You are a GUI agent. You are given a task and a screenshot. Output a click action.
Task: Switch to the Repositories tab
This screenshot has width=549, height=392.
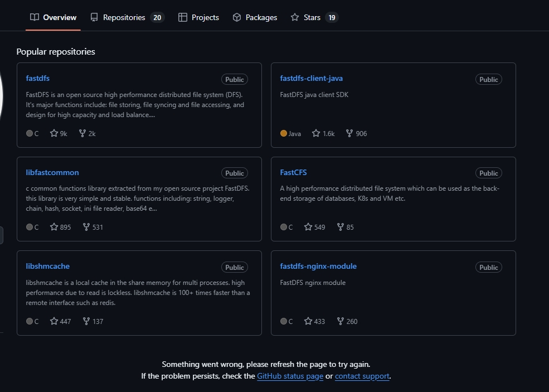(x=127, y=17)
